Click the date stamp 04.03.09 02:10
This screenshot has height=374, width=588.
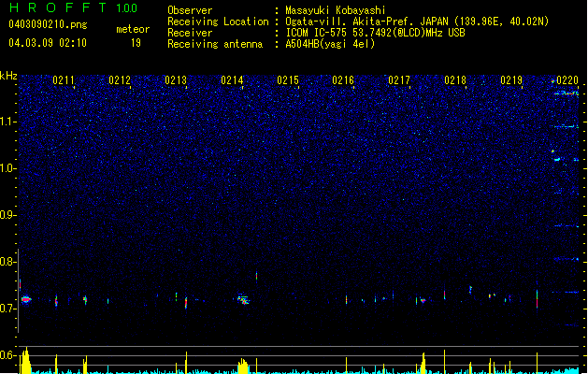click(x=48, y=43)
